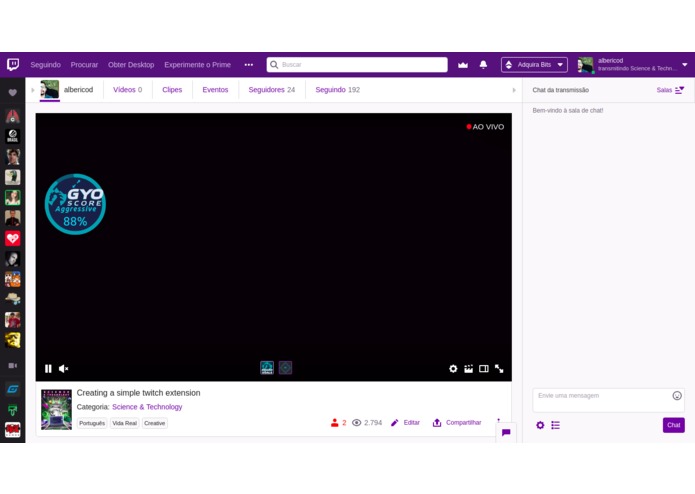Screen dimensions: 695x494
Task: Open the three-dots more menu in top bar
Action: pyautogui.click(x=249, y=65)
